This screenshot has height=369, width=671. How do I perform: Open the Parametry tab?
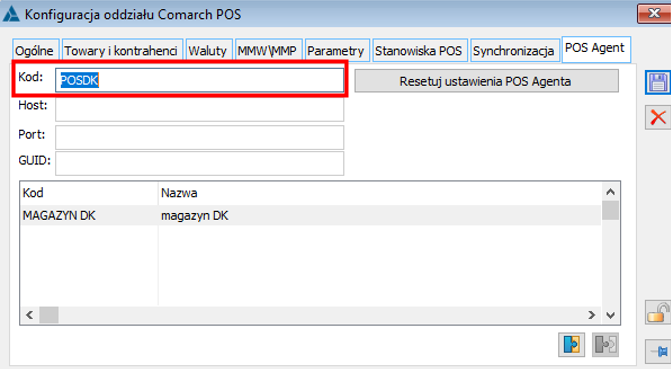pyautogui.click(x=336, y=51)
